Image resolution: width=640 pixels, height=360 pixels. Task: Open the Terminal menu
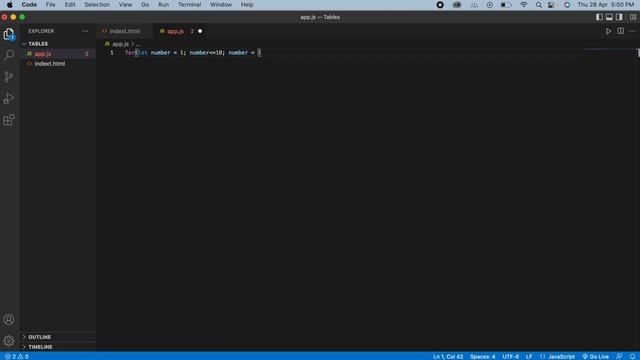point(189,4)
